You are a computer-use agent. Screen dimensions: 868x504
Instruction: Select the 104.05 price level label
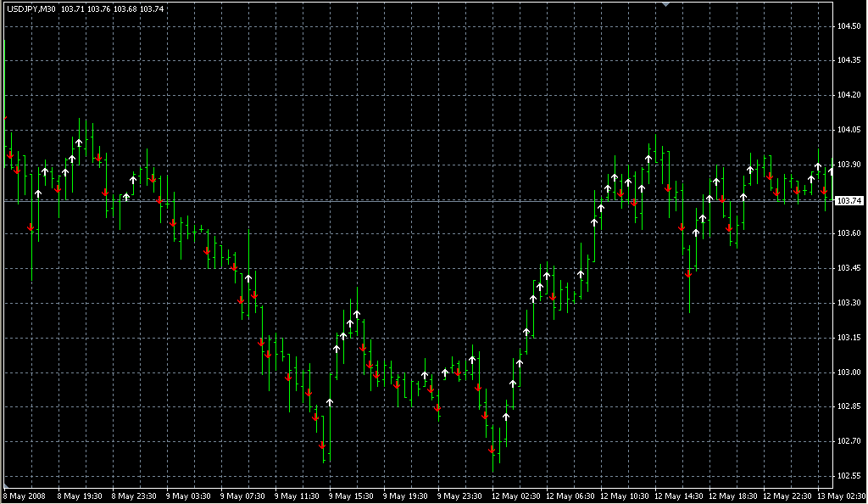click(x=849, y=130)
